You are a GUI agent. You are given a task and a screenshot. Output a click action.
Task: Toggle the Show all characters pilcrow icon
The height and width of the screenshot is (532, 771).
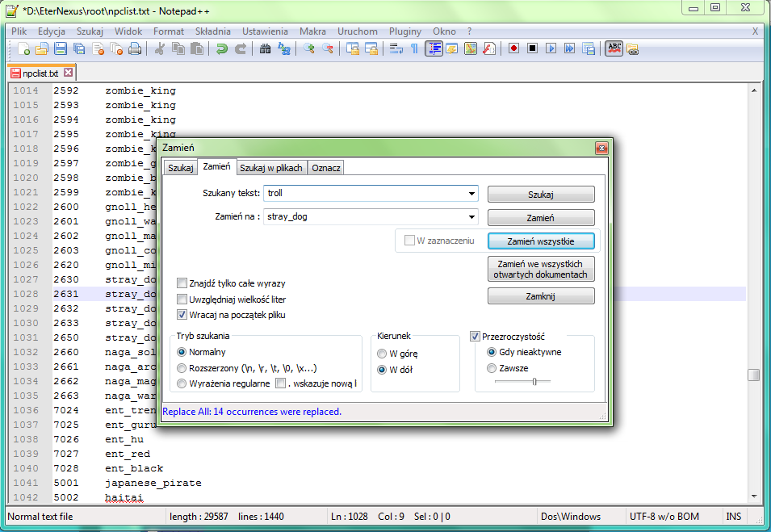(x=414, y=48)
